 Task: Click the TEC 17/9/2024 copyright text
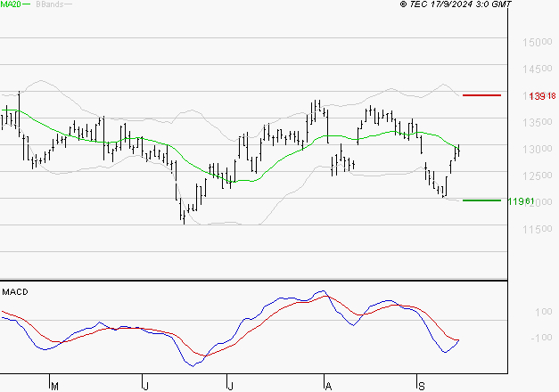[456, 4]
